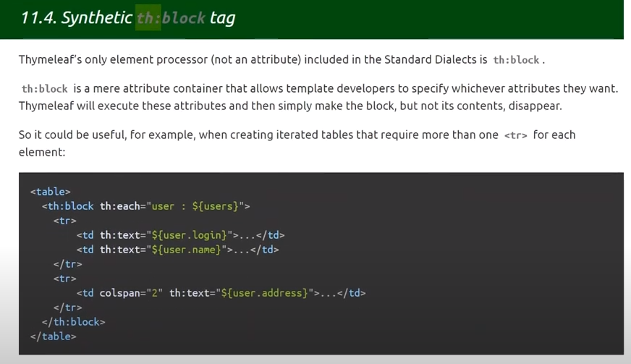Click the '${user.login}' code line
Viewport: 631px width, 364px height.
point(181,235)
